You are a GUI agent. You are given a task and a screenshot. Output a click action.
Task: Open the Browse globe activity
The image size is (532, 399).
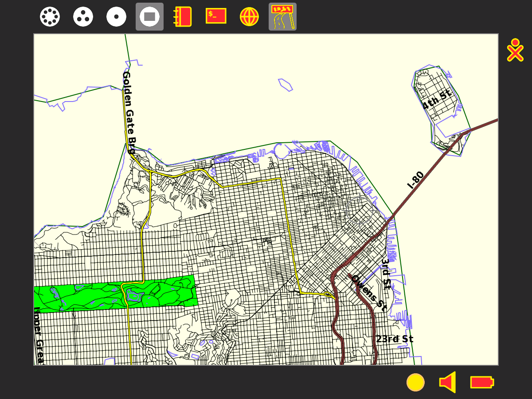coord(249,17)
